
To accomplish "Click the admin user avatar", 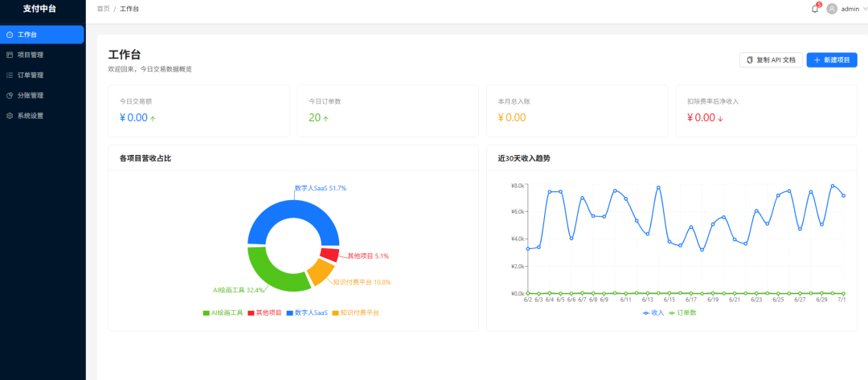I will (832, 9).
